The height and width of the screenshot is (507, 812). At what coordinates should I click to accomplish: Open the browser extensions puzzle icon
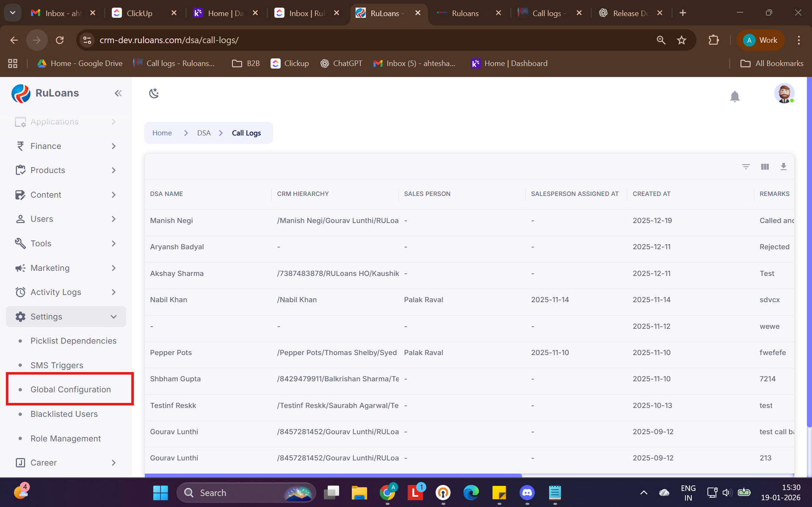[714, 40]
